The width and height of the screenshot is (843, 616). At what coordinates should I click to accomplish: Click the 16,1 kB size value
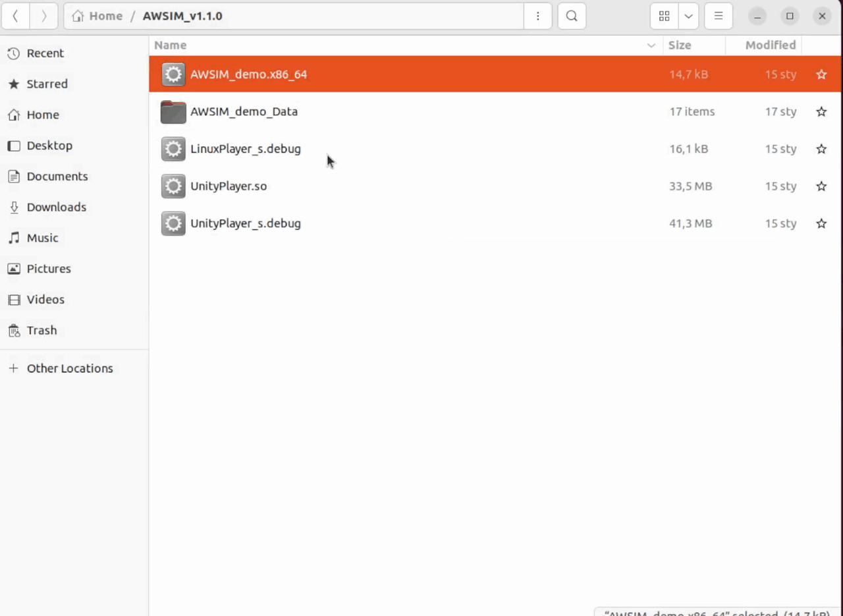click(688, 149)
